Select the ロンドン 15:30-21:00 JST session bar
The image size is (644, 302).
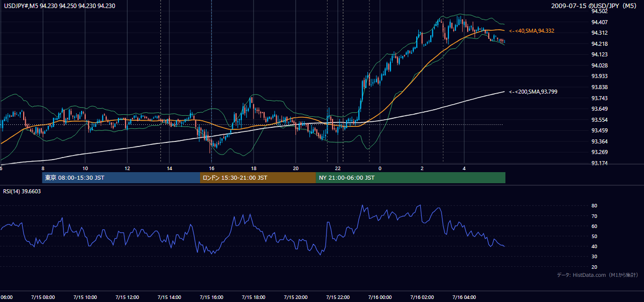(258, 178)
